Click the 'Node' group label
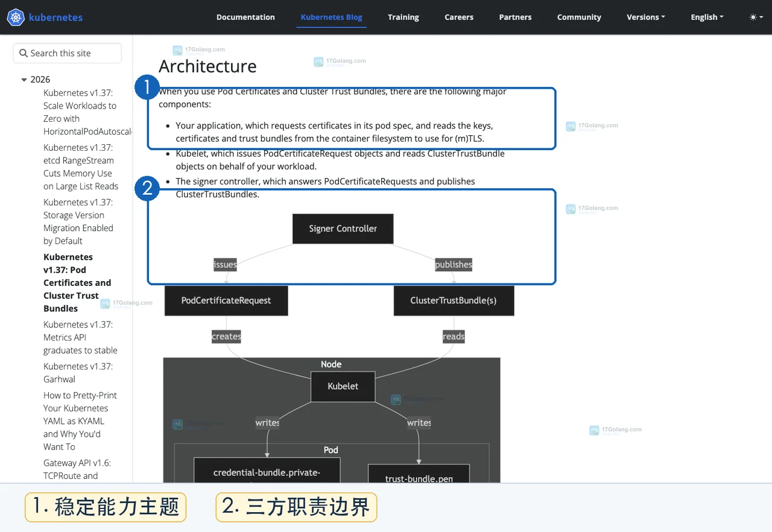The width and height of the screenshot is (772, 532). click(x=331, y=364)
